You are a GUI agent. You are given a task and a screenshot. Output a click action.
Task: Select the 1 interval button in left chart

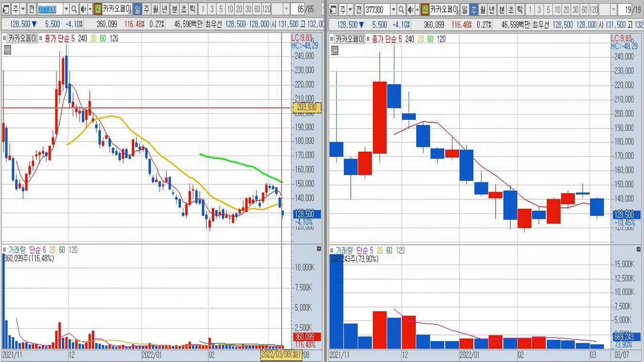pyautogui.click(x=203, y=9)
